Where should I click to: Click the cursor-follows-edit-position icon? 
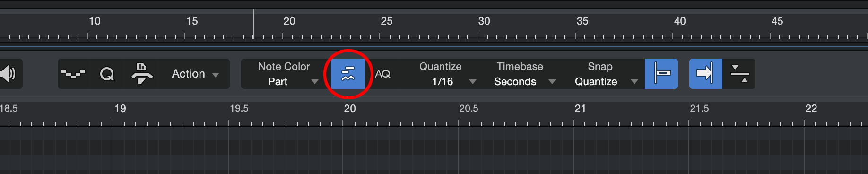(x=739, y=74)
